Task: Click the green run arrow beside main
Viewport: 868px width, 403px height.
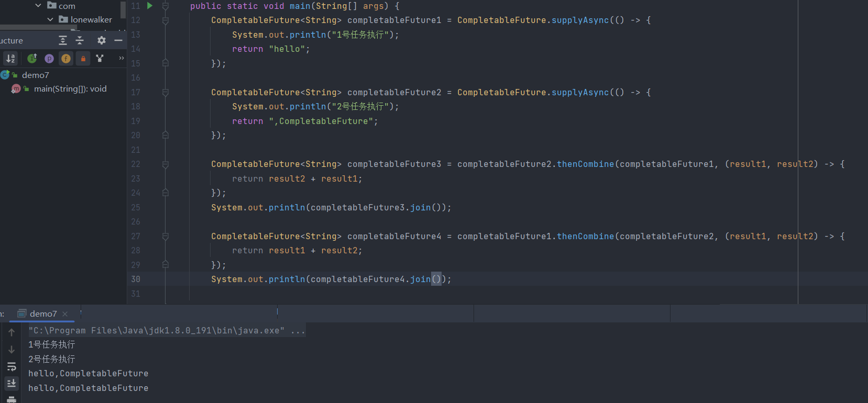Action: click(150, 6)
